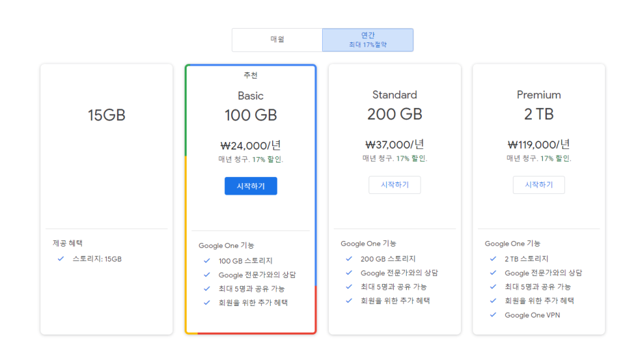Click 17% 할인 text under Premium price
640x364 pixels.
click(x=555, y=158)
